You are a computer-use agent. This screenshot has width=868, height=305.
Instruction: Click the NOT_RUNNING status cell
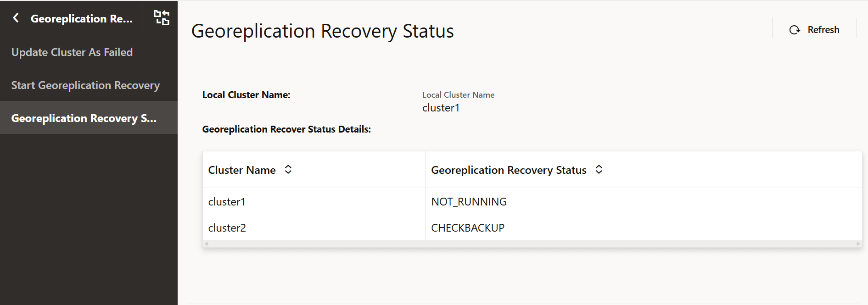469,202
